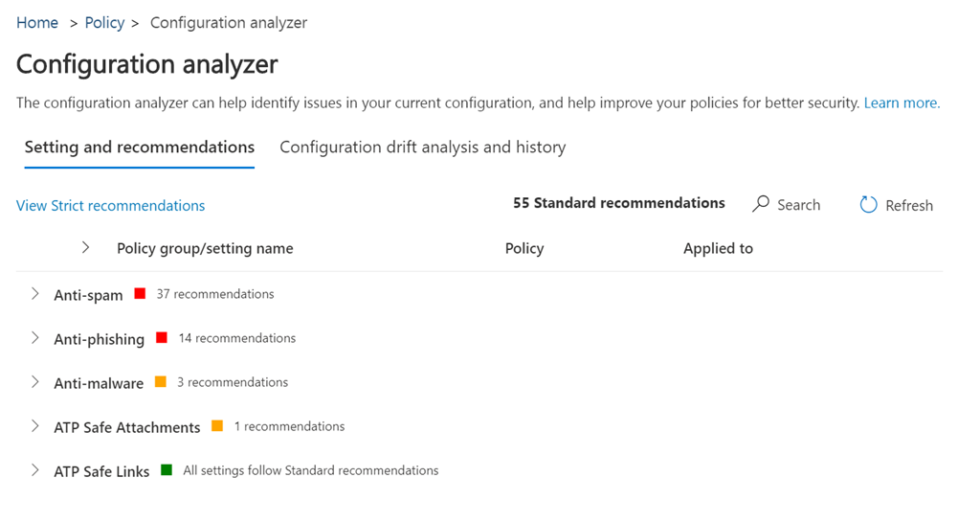Open View Strict recommendations link
The image size is (980, 523).
click(x=110, y=206)
